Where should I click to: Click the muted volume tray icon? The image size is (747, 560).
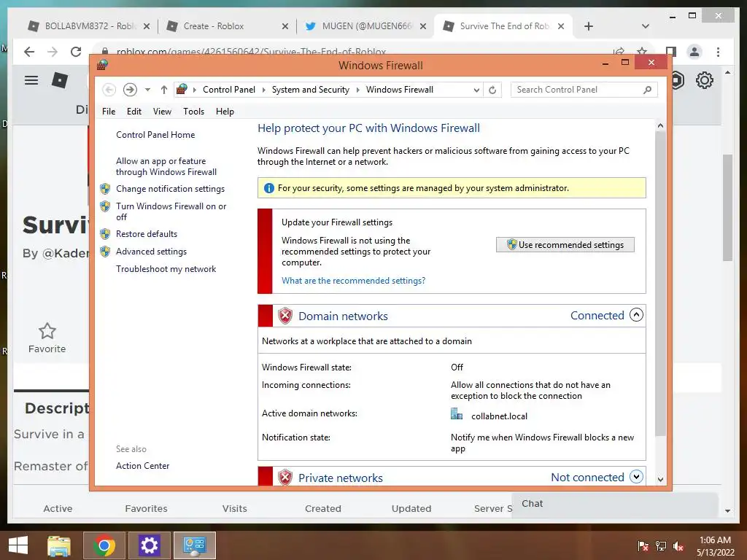(x=678, y=546)
